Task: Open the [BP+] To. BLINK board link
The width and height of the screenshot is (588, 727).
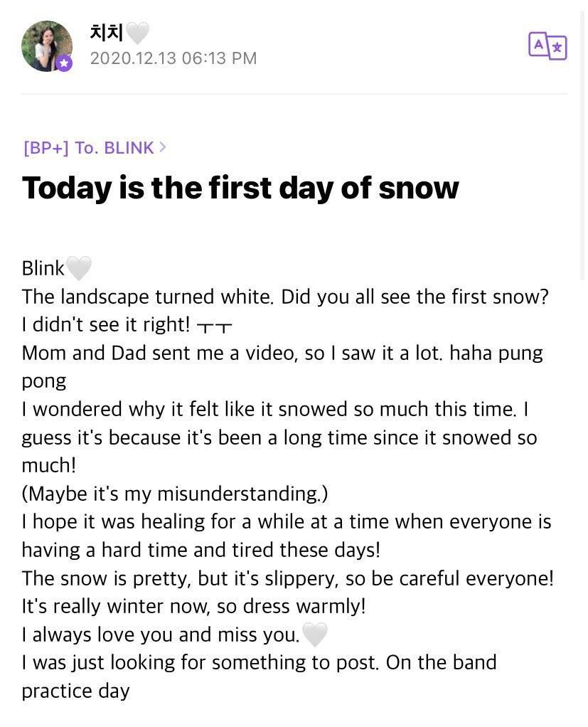Action: pos(89,148)
